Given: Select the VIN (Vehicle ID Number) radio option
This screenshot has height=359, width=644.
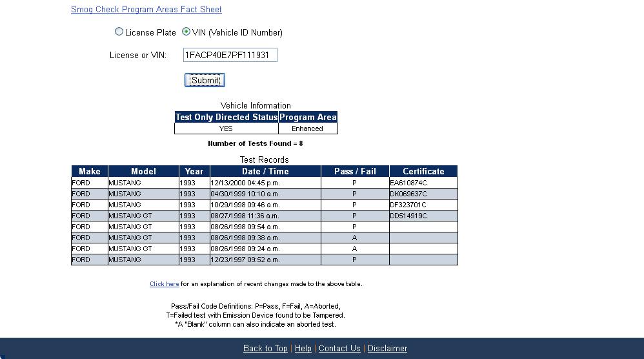Looking at the screenshot, I should tap(186, 32).
